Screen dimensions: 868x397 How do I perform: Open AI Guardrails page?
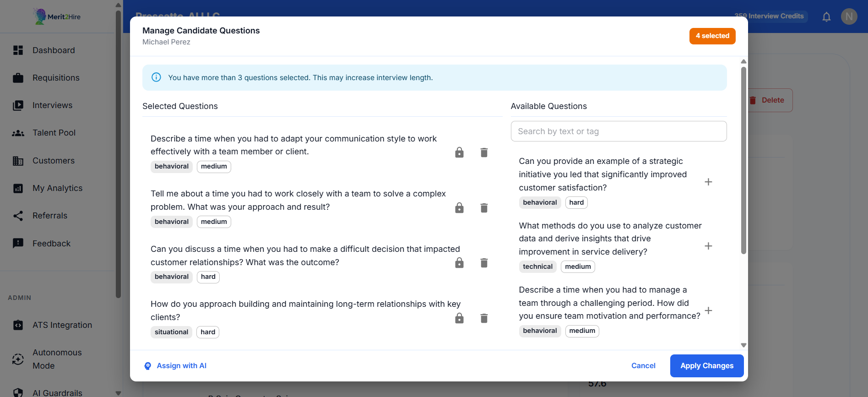point(57,392)
